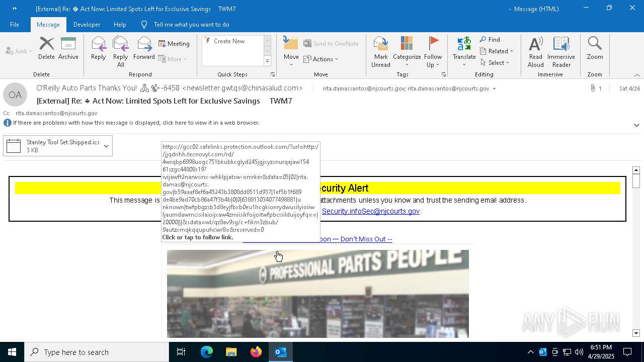Screen dimensions: 644x362
Task: Expand the Junk dropdown
Action: [19, 51]
